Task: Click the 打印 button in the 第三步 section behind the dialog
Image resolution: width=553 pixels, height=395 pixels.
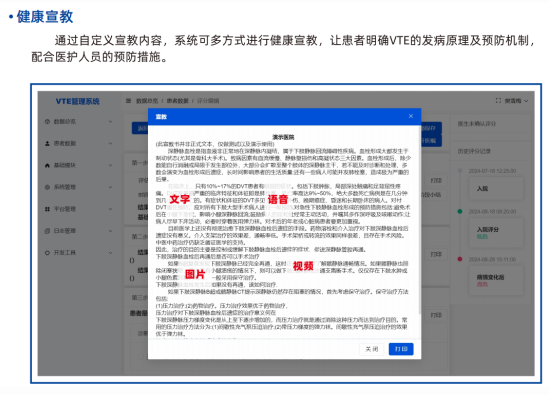Action: coord(436,315)
